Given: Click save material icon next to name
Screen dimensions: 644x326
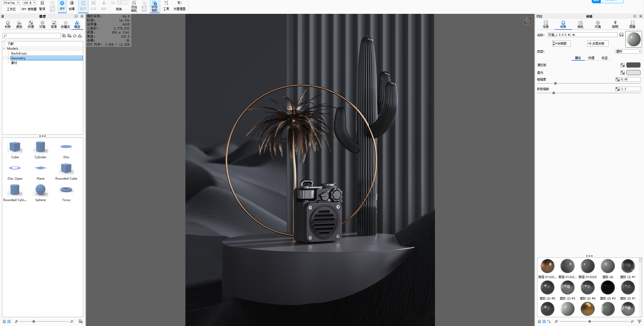Looking at the screenshot, I should click(x=621, y=35).
